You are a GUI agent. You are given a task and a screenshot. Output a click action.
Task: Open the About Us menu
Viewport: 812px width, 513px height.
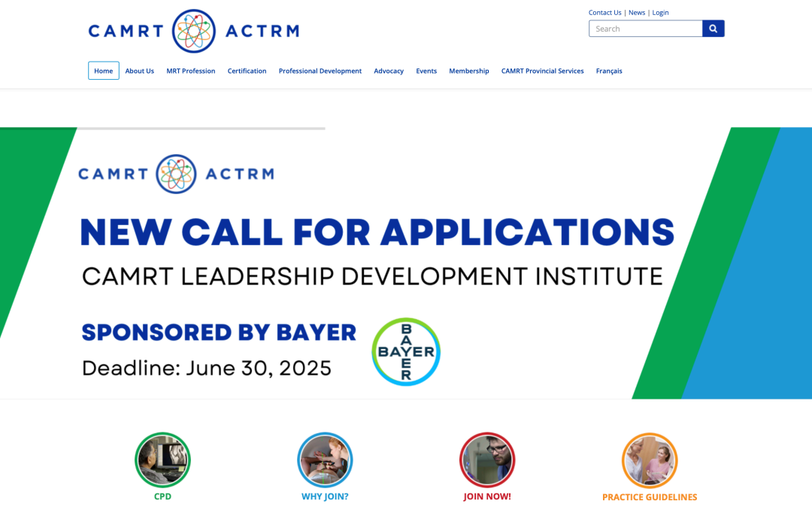tap(139, 71)
